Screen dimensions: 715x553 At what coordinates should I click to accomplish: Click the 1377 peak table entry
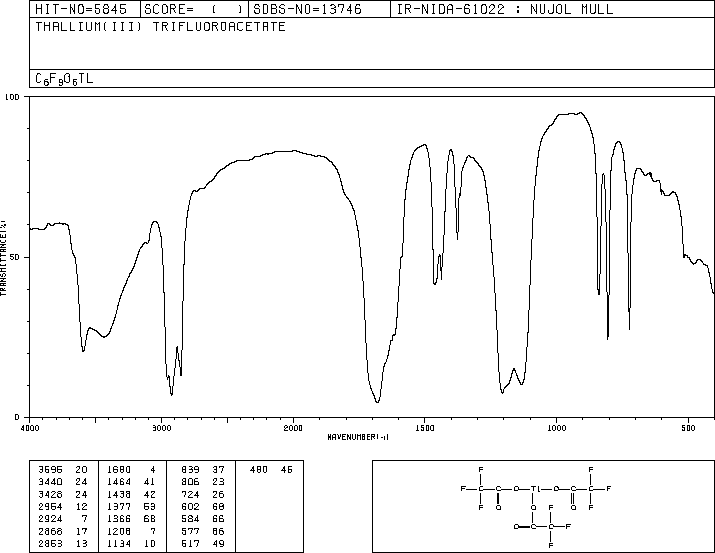119,506
